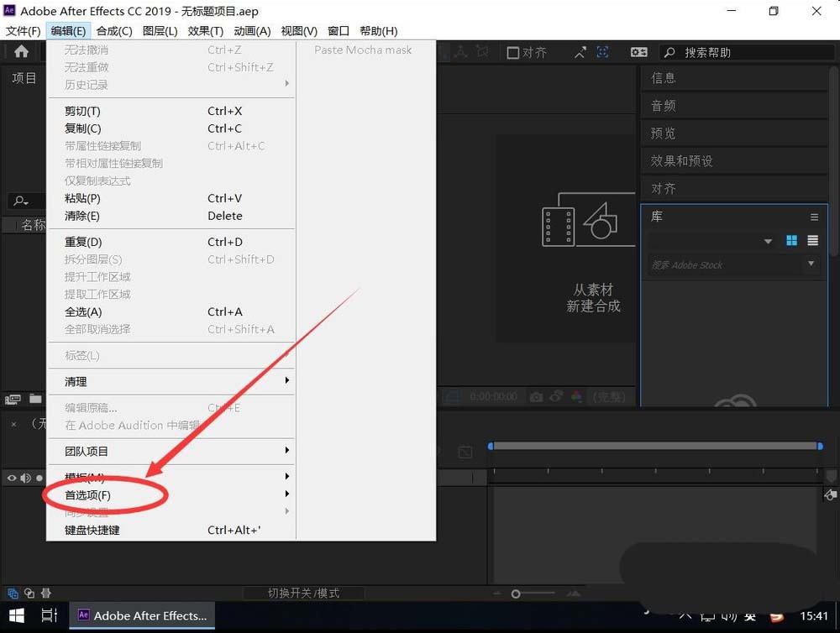Toggle the 对齐 snapping checkbox
Screen dimensions: 840x633
(x=512, y=53)
